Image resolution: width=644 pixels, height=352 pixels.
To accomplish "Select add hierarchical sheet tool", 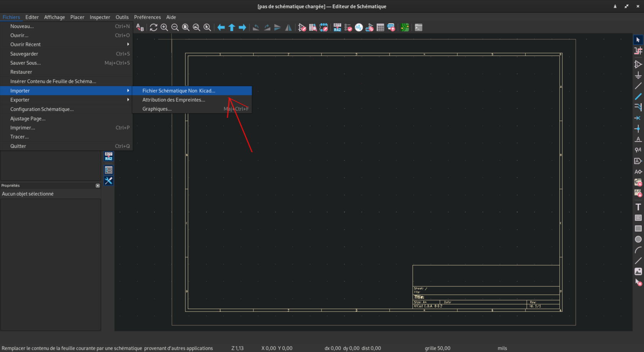I will [638, 182].
